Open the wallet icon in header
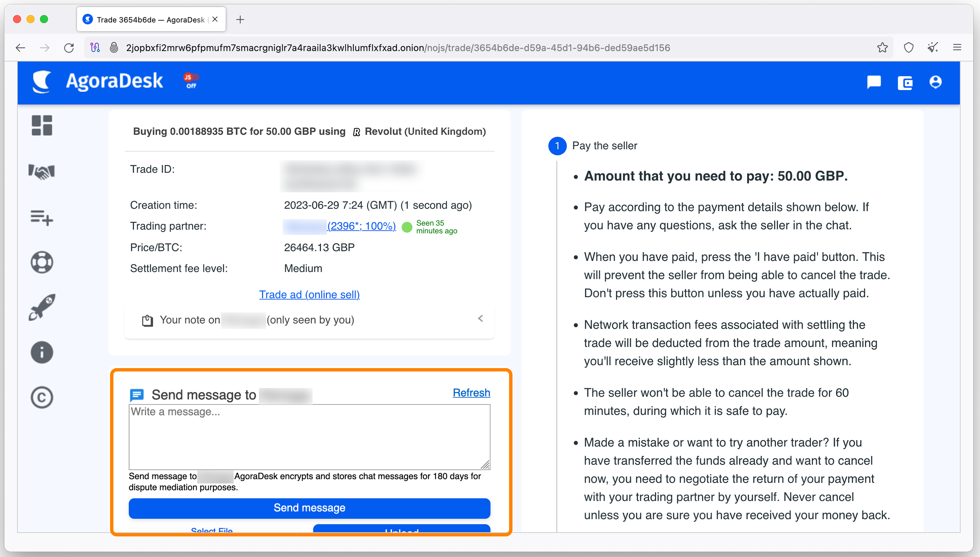The width and height of the screenshot is (980, 557). pos(905,83)
